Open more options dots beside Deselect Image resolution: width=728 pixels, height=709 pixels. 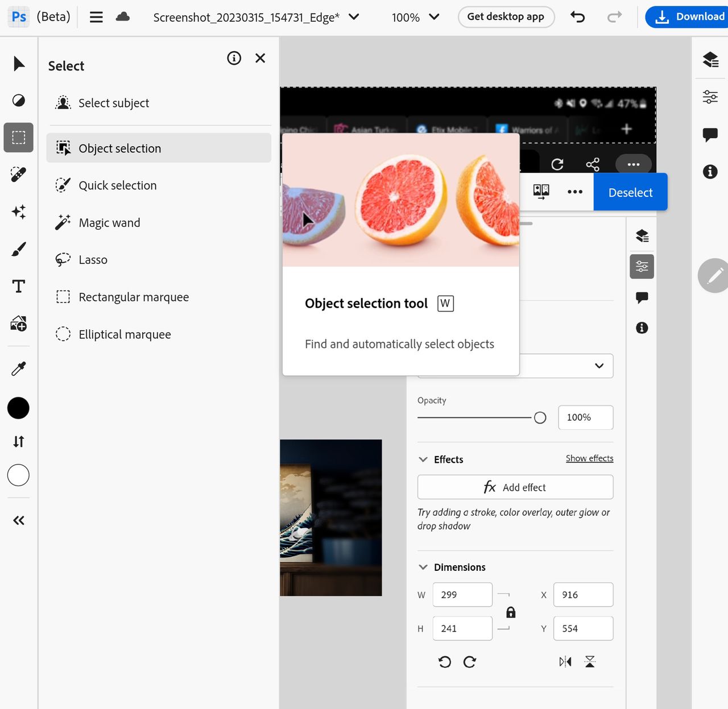point(575,192)
